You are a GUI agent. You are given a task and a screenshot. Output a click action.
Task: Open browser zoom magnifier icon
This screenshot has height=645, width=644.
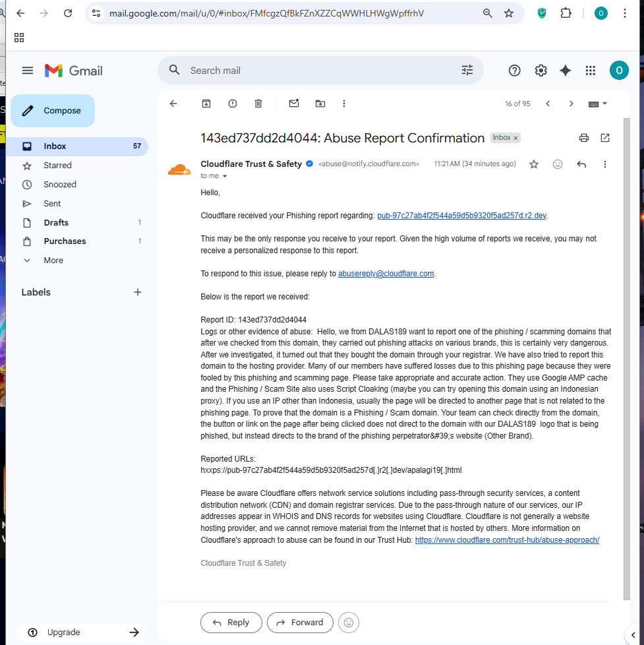click(x=488, y=13)
